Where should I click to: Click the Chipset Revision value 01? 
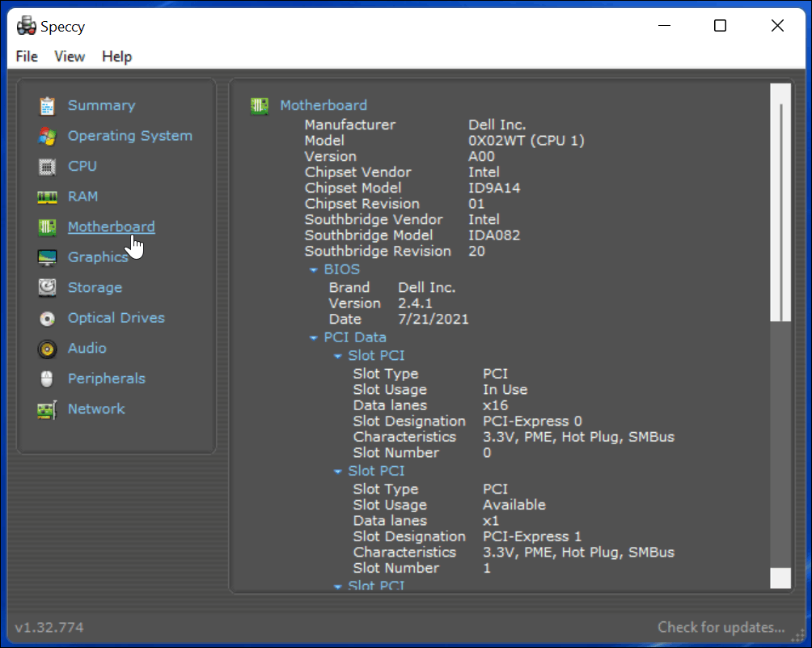click(x=476, y=204)
